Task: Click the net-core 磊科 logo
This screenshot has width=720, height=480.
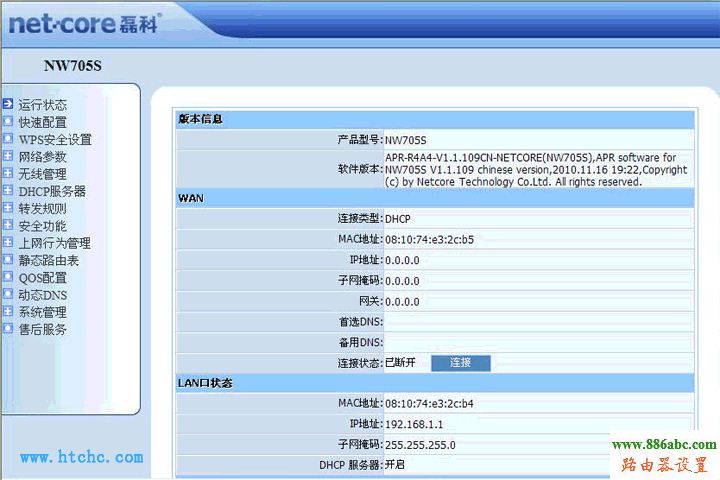Action: [85, 22]
